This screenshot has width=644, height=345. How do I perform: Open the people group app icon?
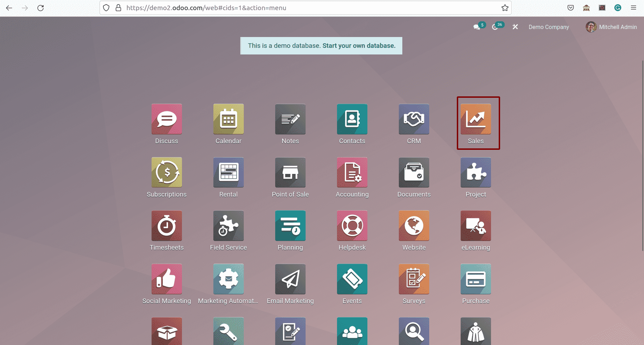352,331
